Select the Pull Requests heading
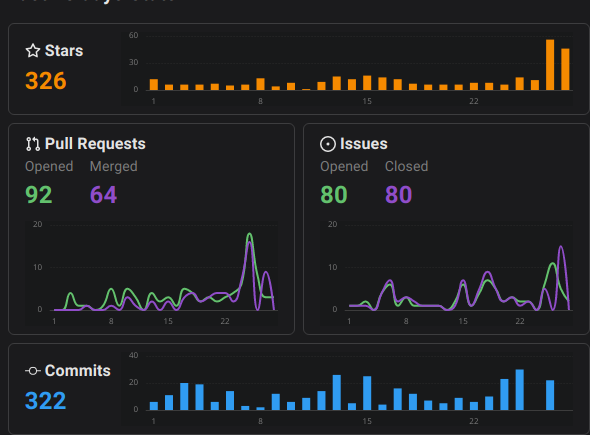 pos(95,144)
